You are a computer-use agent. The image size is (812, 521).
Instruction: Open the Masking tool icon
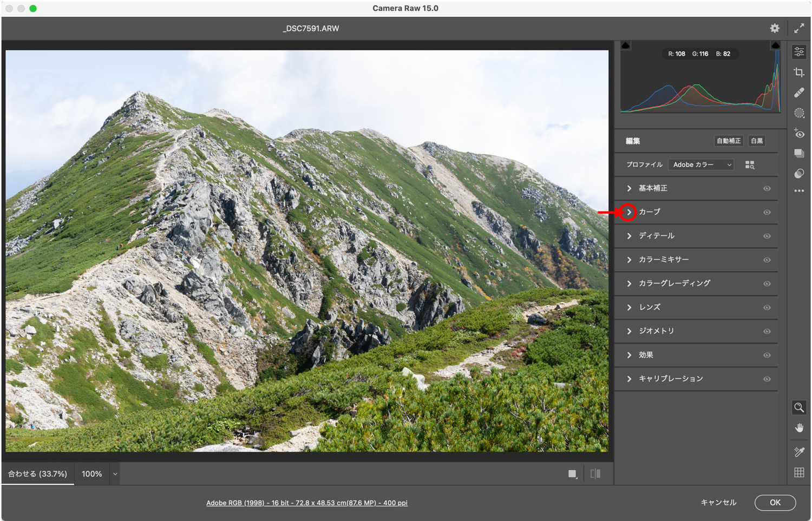pos(799,113)
